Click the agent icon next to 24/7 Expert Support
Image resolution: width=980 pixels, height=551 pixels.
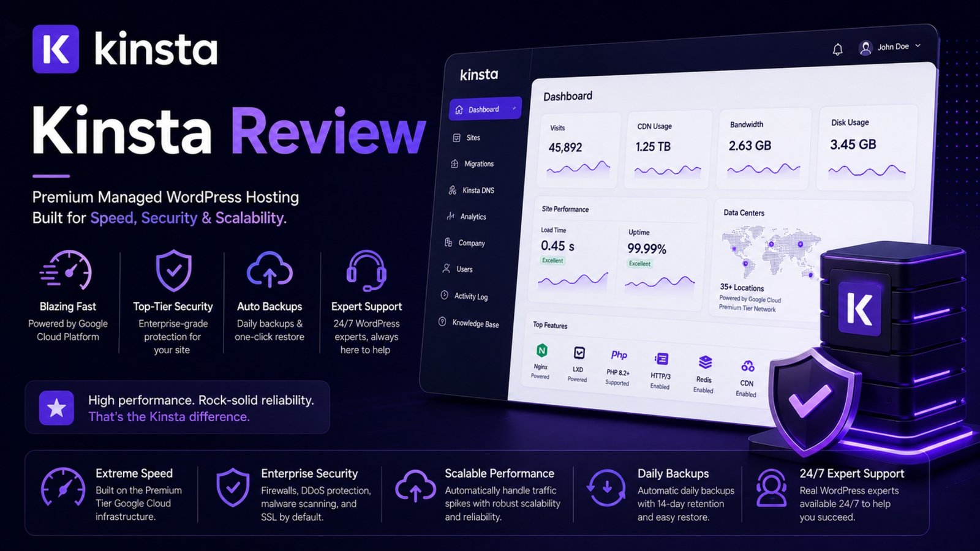pyautogui.click(x=771, y=488)
